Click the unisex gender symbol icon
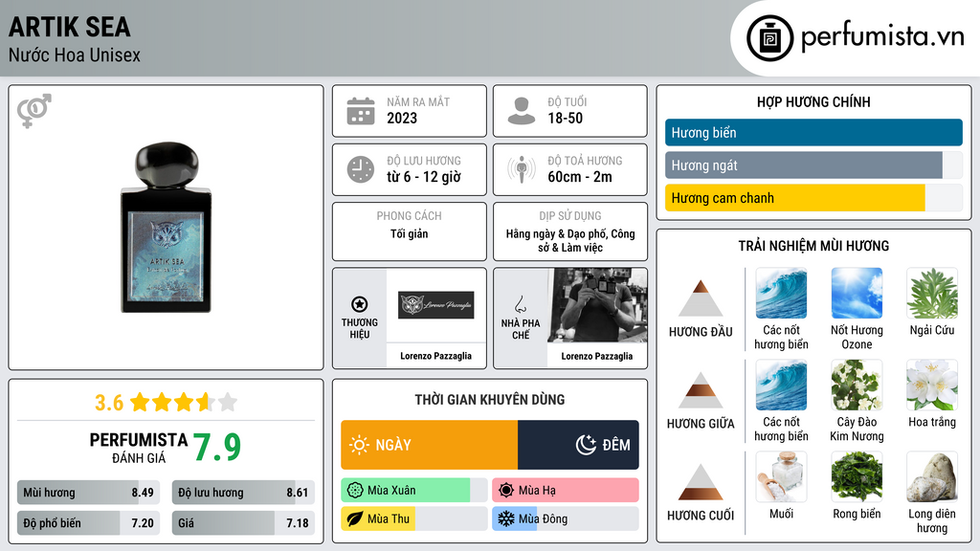The image size is (980, 551). [33, 111]
